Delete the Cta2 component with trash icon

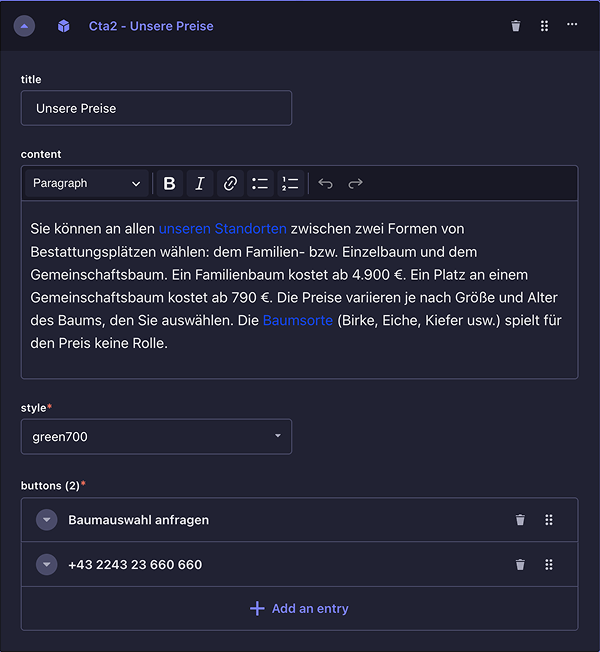tap(516, 26)
